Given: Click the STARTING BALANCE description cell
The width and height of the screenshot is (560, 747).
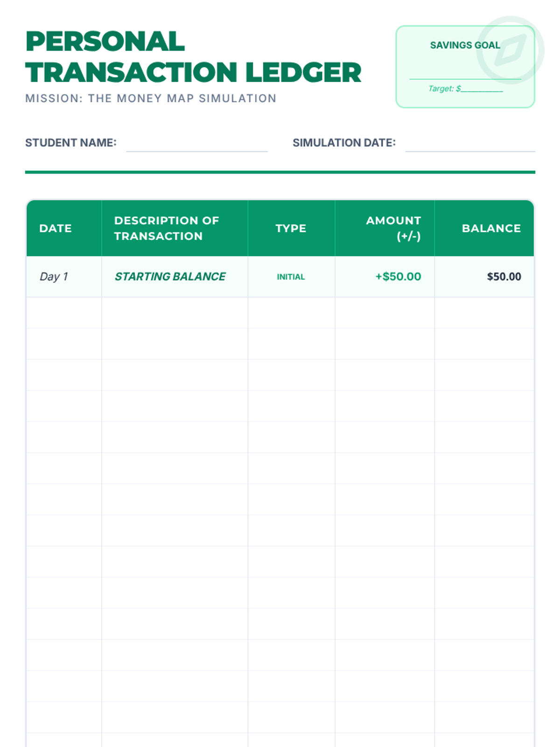Looking at the screenshot, I should (170, 277).
